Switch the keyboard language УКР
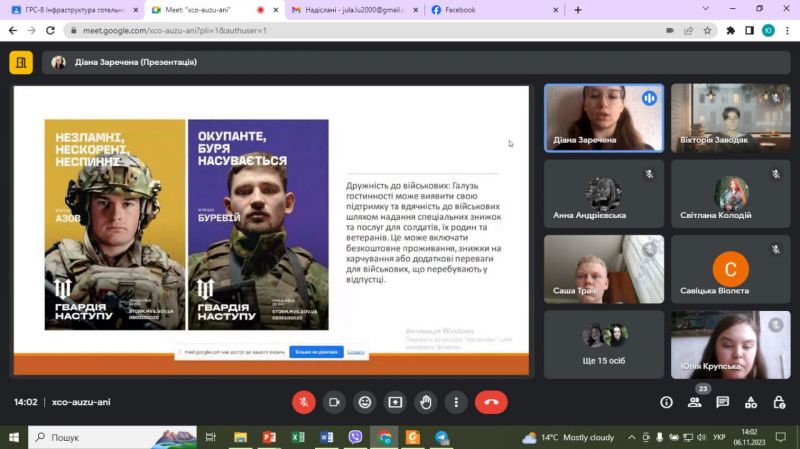800x449 pixels. (719, 437)
